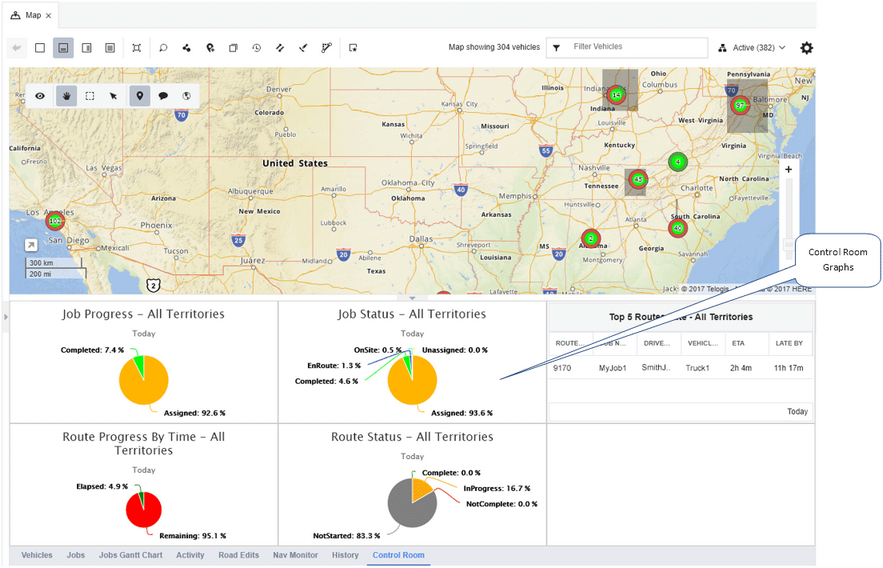
Task: Open the Nav Monitor tab
Action: (295, 555)
